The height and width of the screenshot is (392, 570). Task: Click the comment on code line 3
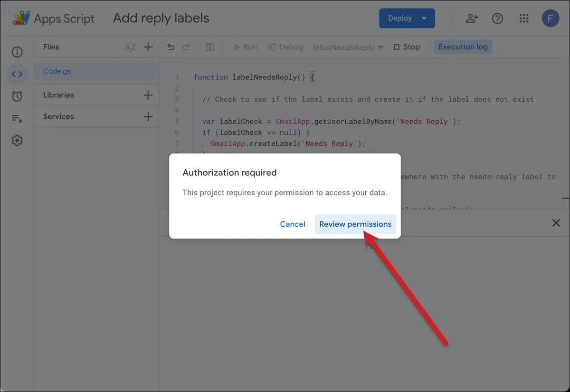(x=368, y=99)
